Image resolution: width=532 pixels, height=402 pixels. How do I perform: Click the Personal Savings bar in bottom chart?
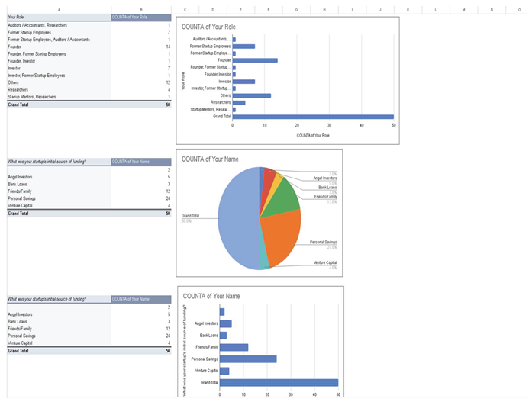[248, 359]
